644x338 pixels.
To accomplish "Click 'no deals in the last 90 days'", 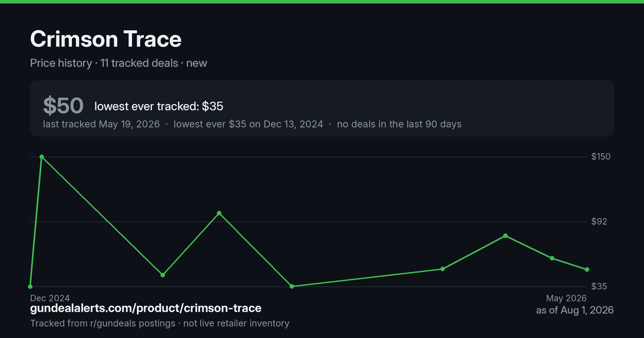I will tap(399, 124).
